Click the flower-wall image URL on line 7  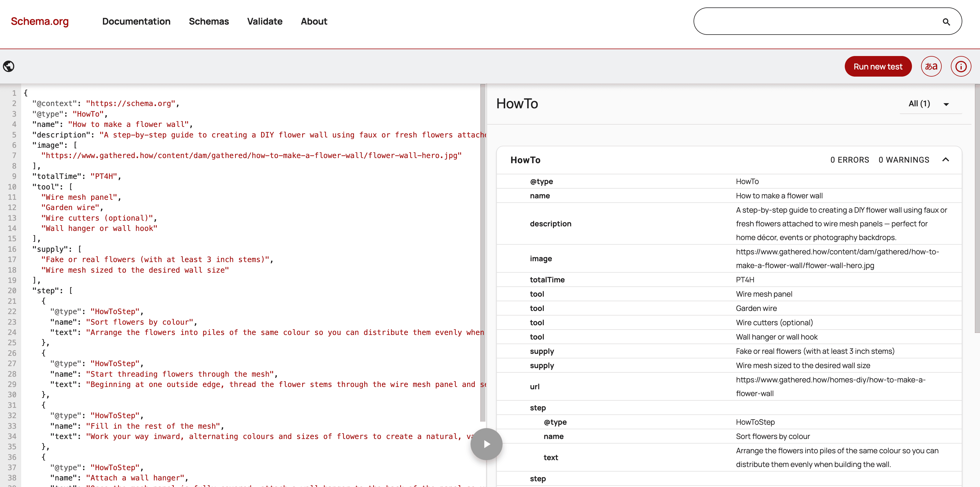[251, 155]
